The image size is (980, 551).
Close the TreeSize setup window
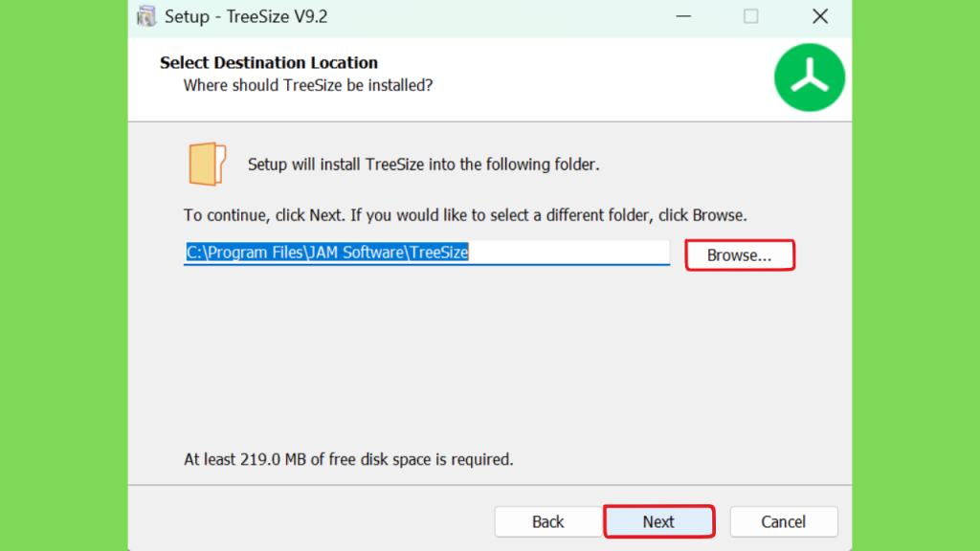[x=820, y=16]
